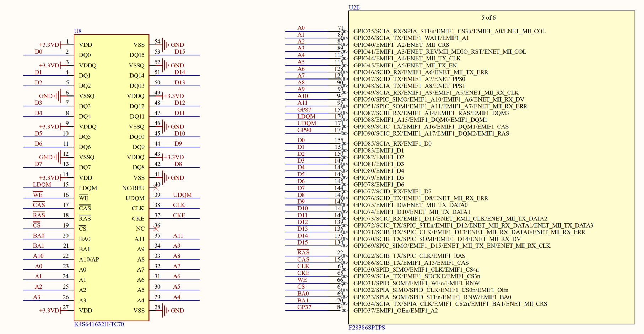Click the U2E designator label
Viewport: 644px width, 334px height.
point(355,6)
